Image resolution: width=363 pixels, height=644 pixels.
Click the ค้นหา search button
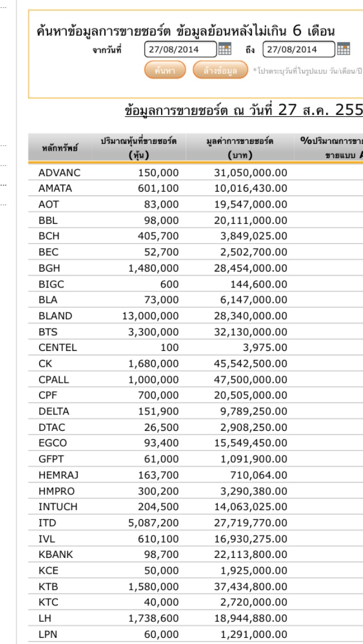(x=164, y=70)
